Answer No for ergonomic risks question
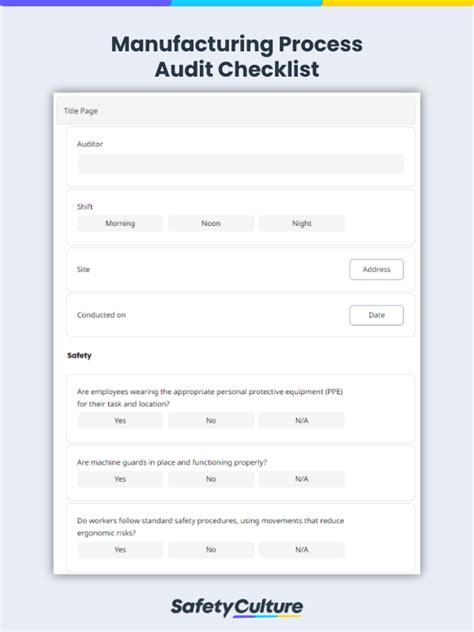 click(x=211, y=550)
